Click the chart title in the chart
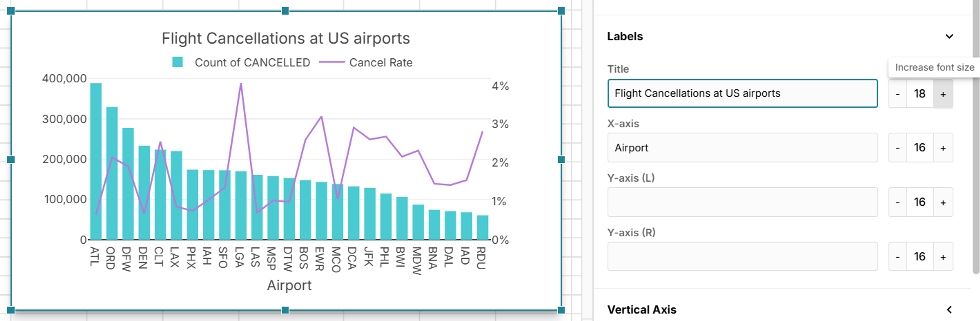980x321 pixels. click(286, 39)
